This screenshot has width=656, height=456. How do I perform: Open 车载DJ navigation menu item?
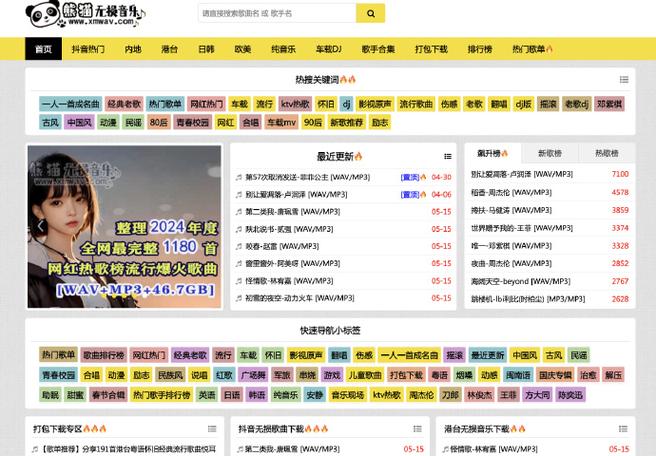(330, 48)
